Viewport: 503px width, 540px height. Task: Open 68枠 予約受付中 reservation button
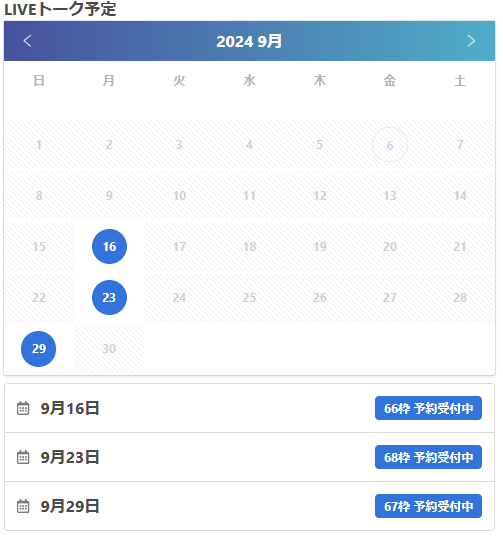coord(428,457)
